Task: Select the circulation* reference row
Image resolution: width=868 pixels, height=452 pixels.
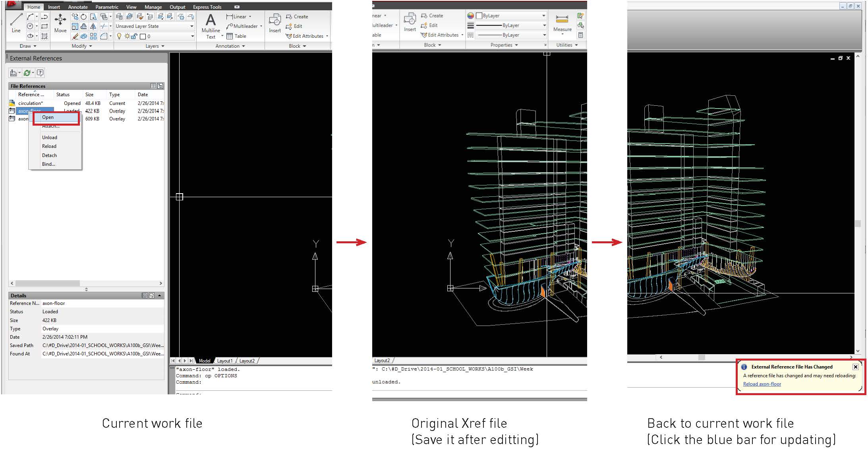Action: [30, 103]
